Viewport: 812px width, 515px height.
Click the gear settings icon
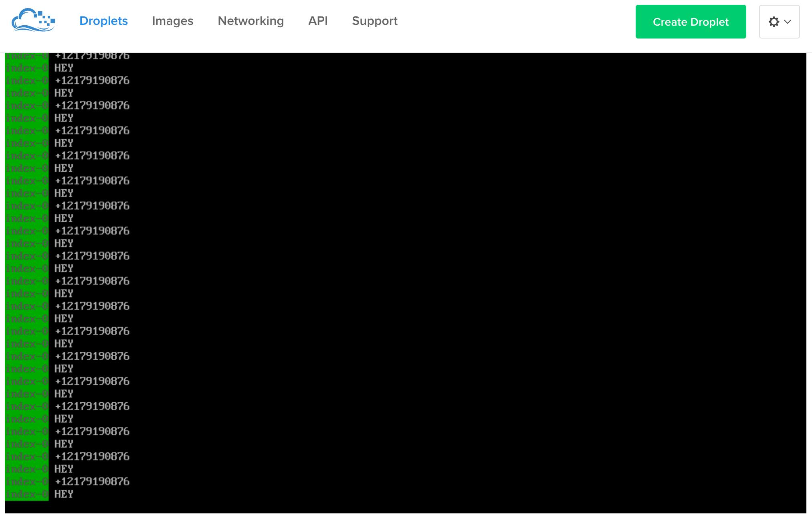[x=774, y=22]
